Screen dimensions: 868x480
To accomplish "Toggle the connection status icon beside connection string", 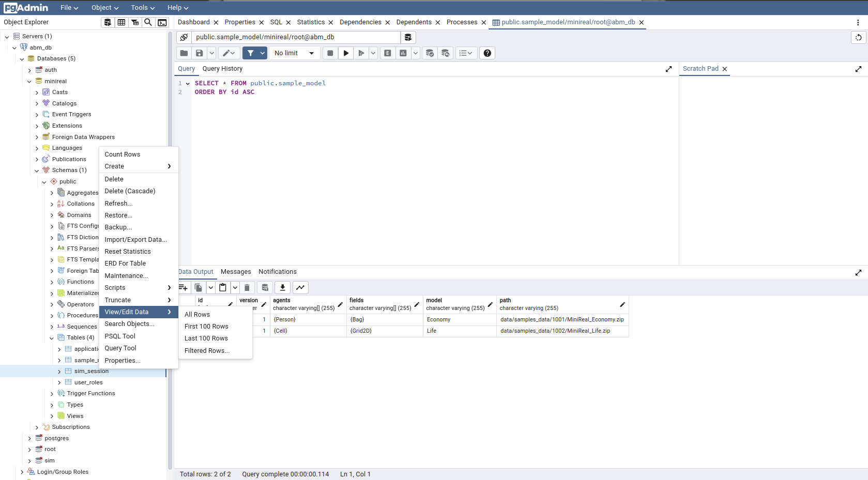I will [x=184, y=37].
